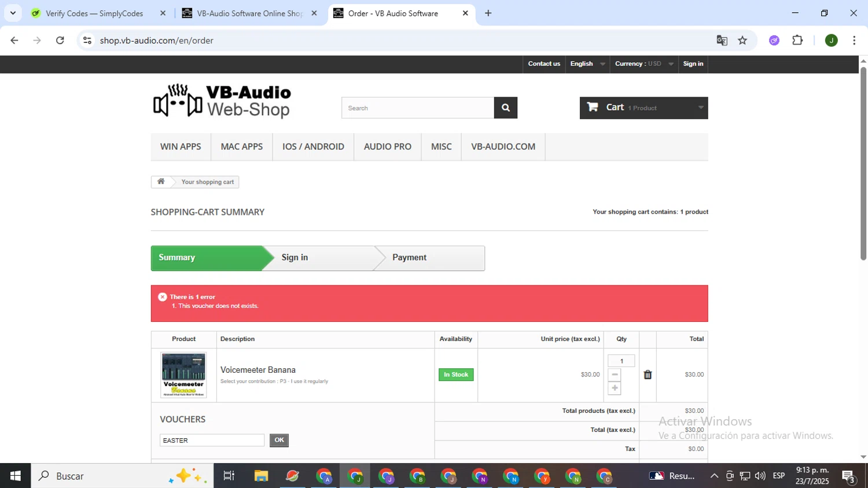
Task: Click the taskbar clock and date
Action: (812, 476)
